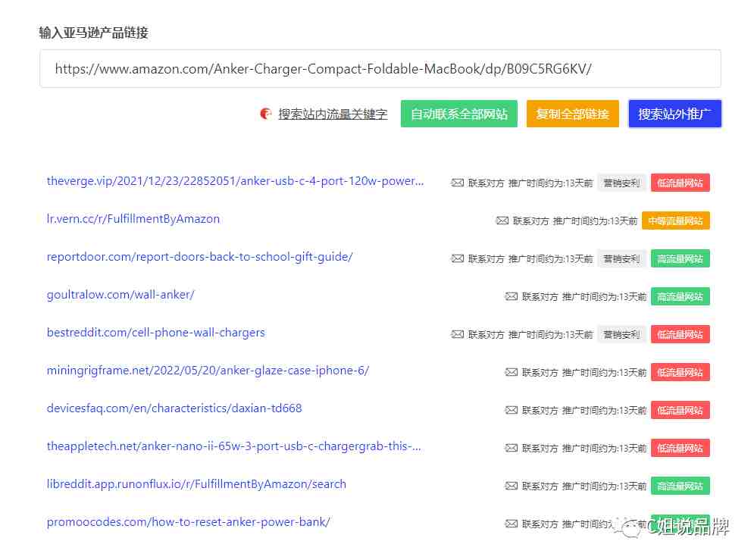Click 联系对方 in the theverge.vip row
This screenshot has width=754, height=560.
point(487,183)
